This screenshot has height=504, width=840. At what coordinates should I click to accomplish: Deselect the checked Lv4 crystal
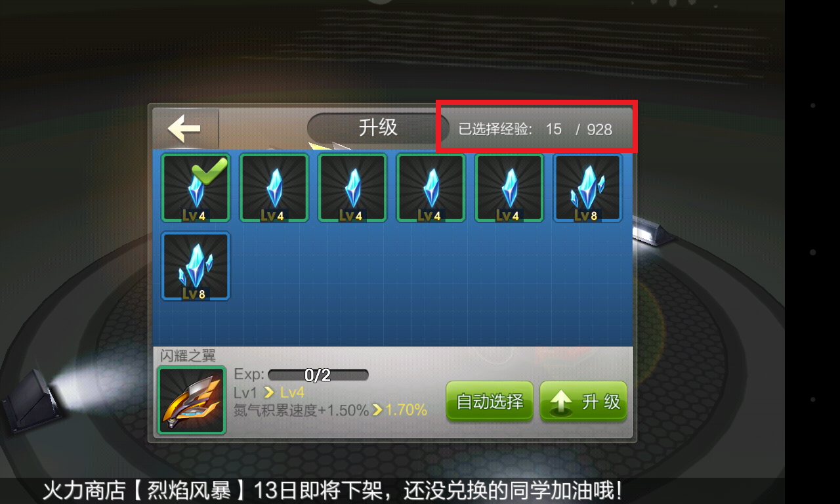196,188
